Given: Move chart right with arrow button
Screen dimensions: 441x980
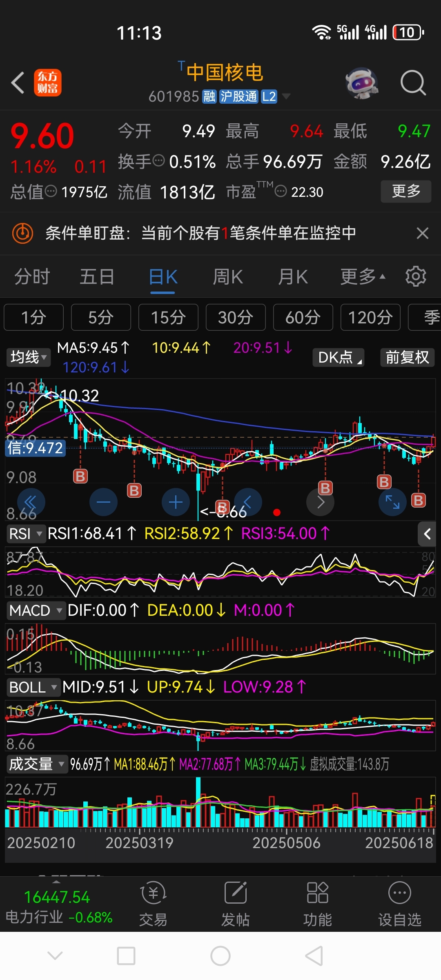Looking at the screenshot, I should [x=320, y=502].
